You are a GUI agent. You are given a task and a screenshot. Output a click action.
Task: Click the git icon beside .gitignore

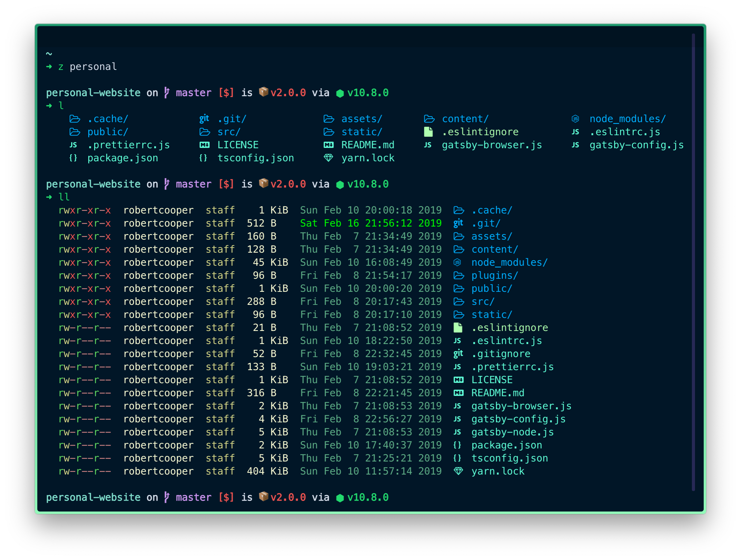coord(458,353)
